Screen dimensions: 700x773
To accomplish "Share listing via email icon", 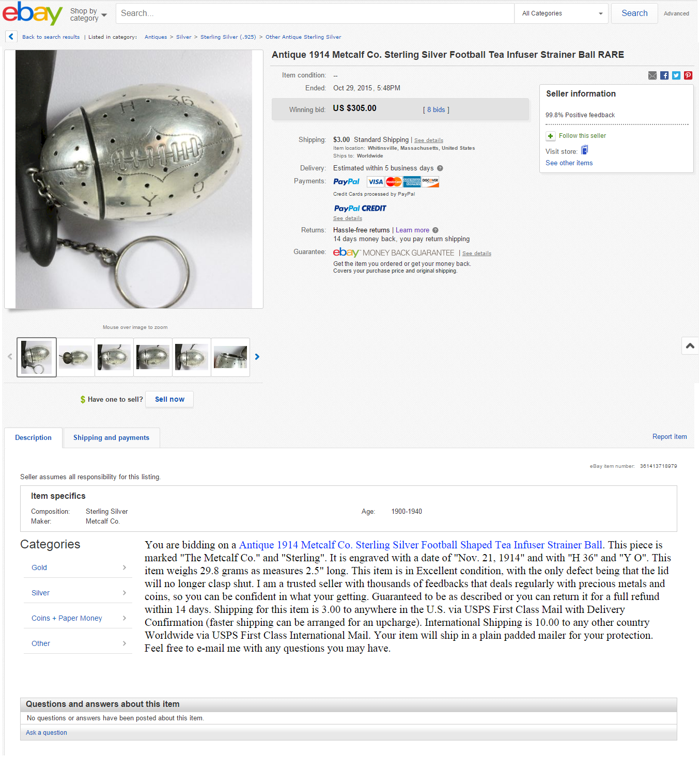I will [652, 75].
